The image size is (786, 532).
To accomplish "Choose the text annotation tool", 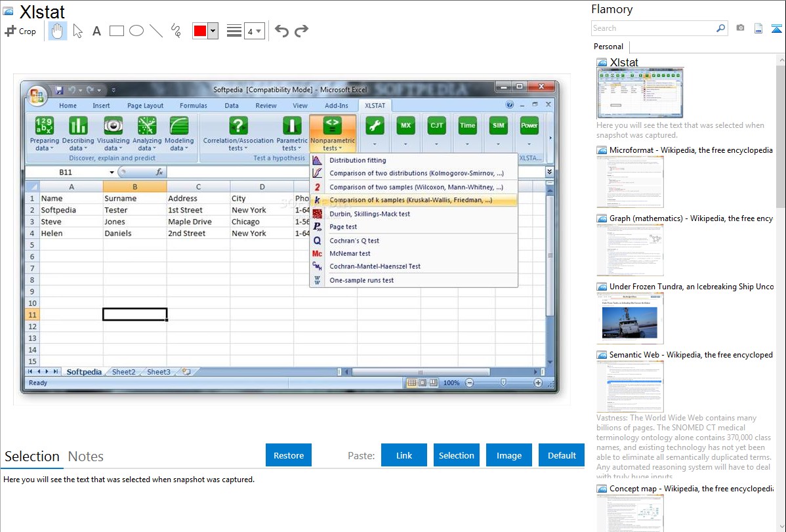I will 96,31.
